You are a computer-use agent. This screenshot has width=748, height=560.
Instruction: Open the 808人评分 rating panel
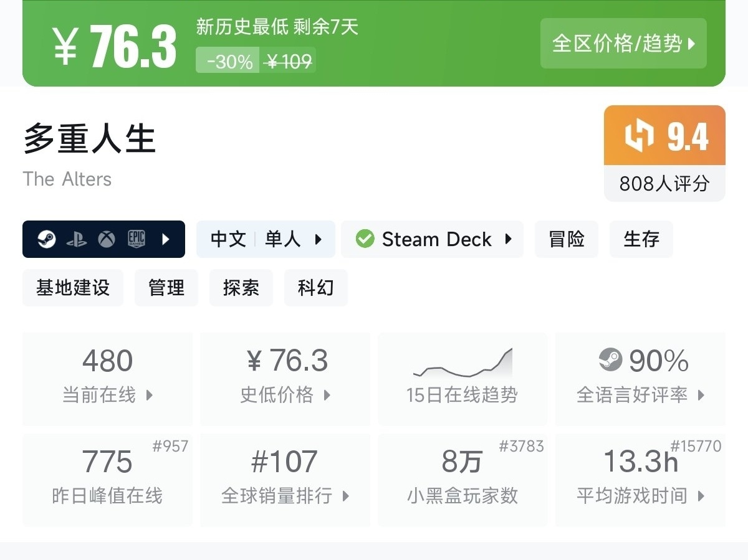[664, 184]
